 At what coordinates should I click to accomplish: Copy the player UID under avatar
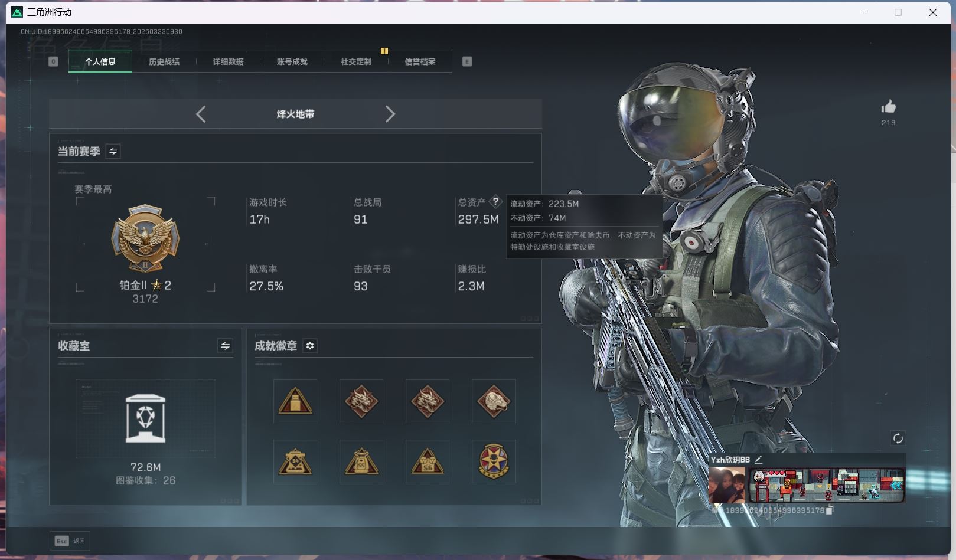point(829,510)
